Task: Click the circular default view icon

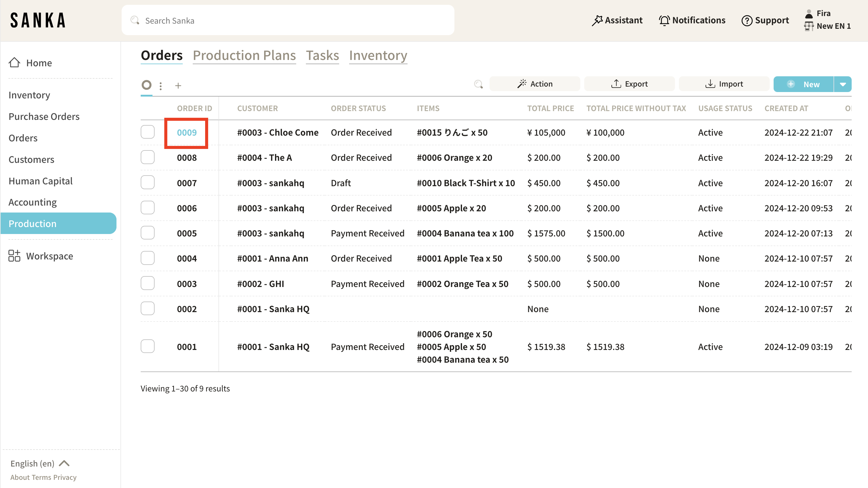Action: pos(146,85)
